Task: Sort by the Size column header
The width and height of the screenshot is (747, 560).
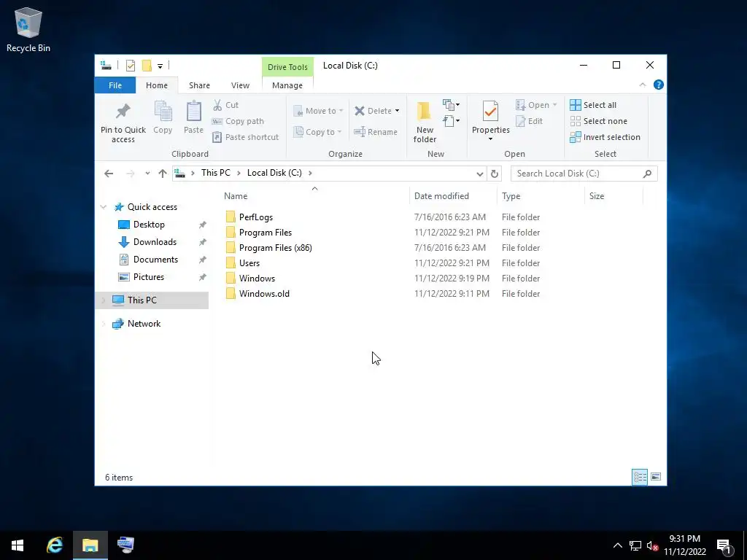Action: (614, 195)
